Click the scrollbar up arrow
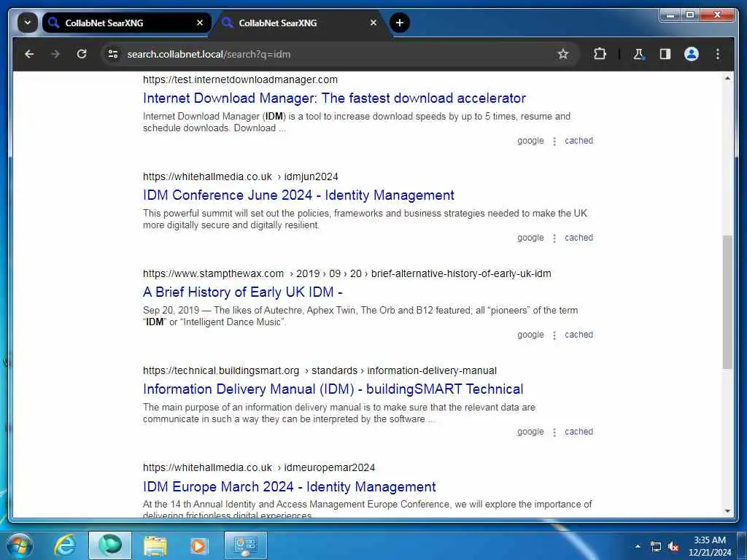 pos(727,78)
